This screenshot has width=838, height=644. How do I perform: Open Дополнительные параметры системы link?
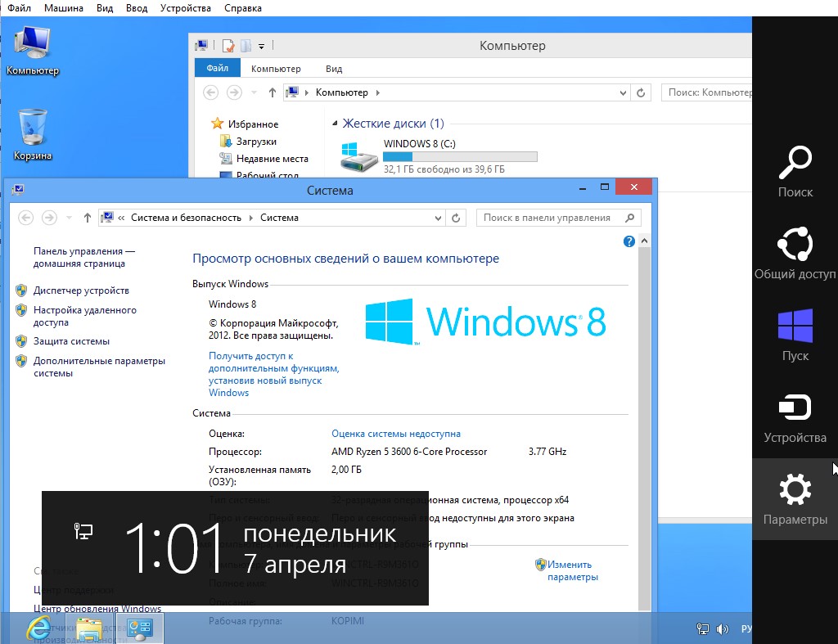(99, 367)
